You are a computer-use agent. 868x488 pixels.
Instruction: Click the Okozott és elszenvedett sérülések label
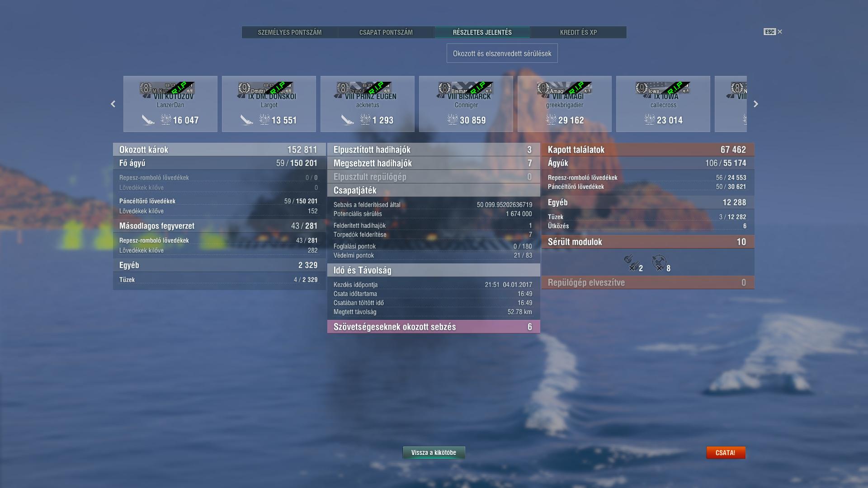(x=502, y=53)
